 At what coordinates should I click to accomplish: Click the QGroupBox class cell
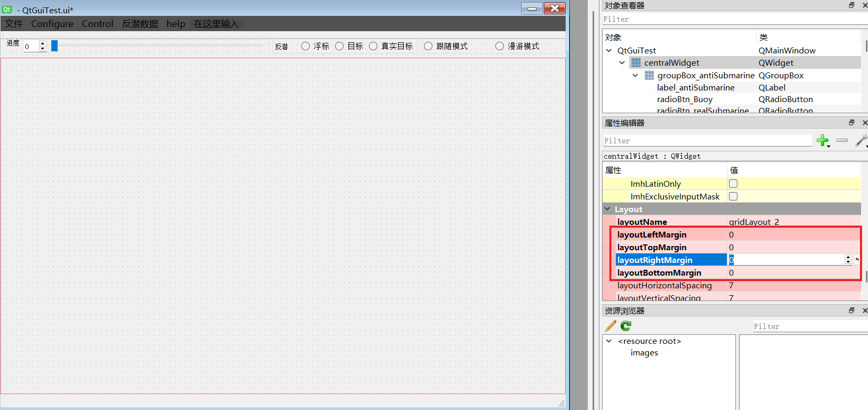(x=781, y=75)
